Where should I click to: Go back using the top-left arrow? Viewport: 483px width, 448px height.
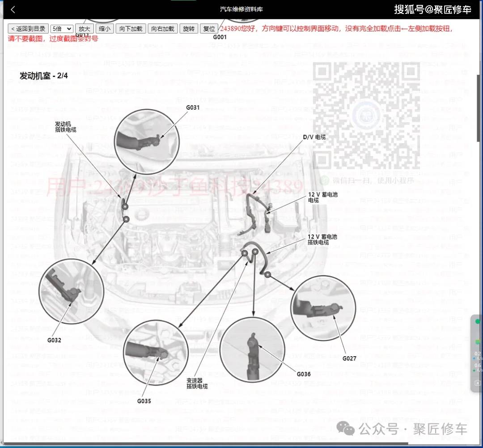click(13, 9)
